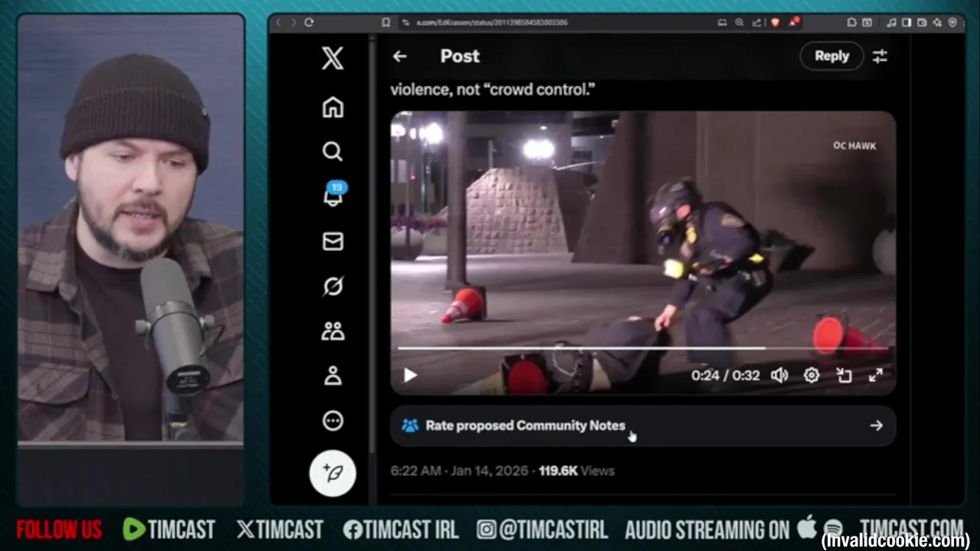980x551 pixels.
Task: Play the video in the post
Action: (x=410, y=375)
